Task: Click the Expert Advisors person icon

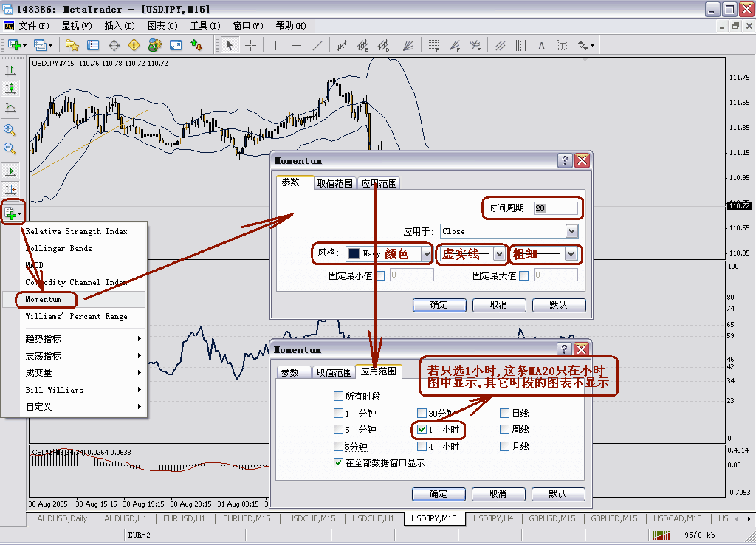Action: [x=155, y=45]
